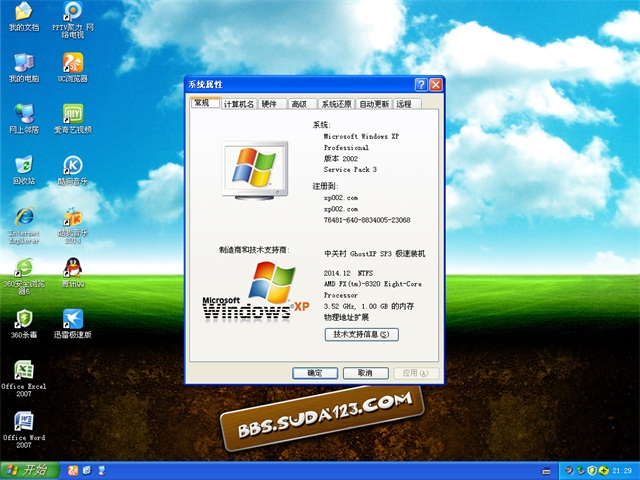Open 360杀毒 antivirus icon
The width and height of the screenshot is (640, 480).
(x=23, y=319)
